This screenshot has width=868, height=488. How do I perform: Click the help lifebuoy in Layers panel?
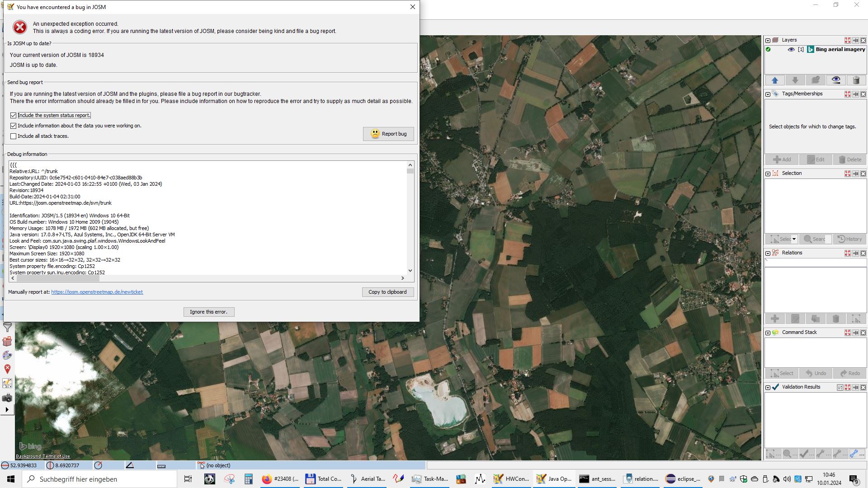[x=848, y=40]
